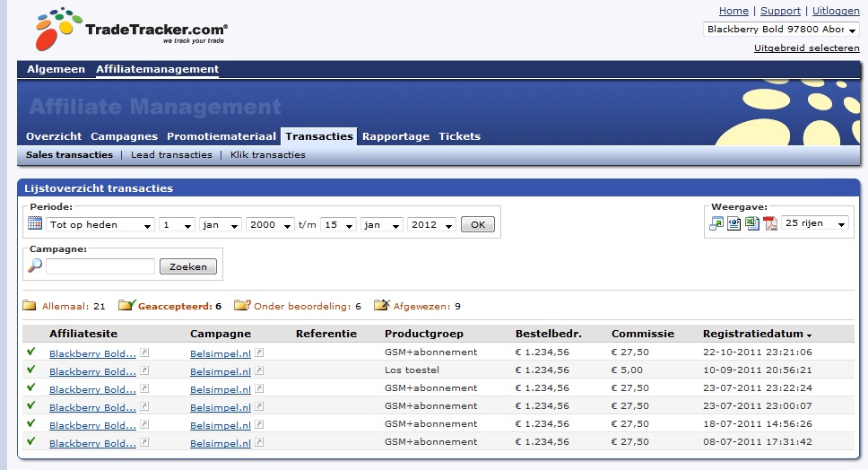
Task: Open affiliatesite external icon for 10-09-2011 row
Action: 144,370
